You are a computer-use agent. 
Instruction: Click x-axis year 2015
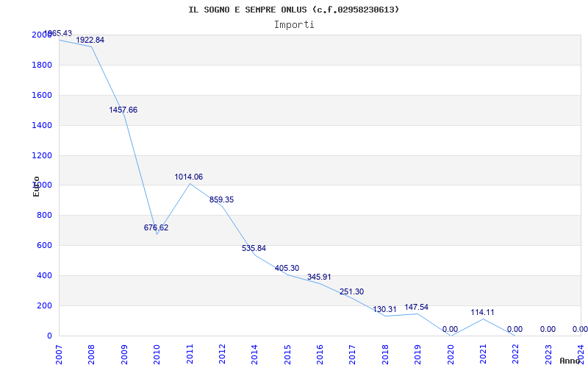(287, 355)
